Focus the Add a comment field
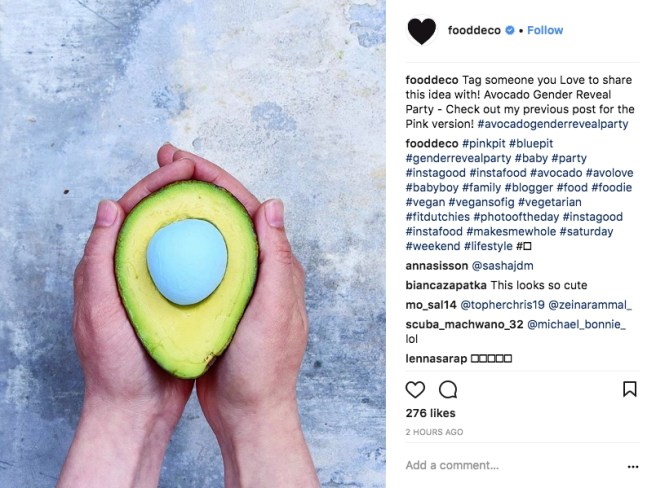656x488 pixels. coord(512,465)
